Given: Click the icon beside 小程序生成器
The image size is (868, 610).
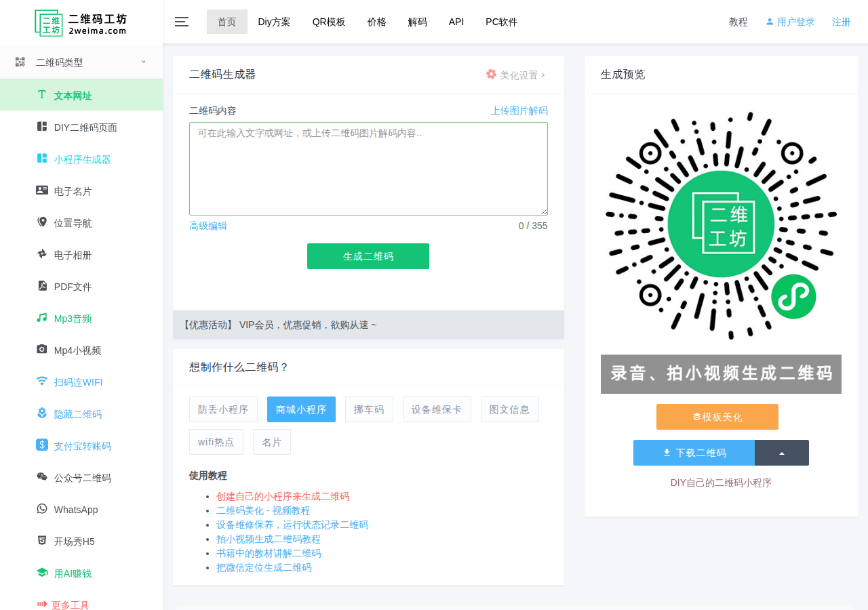Looking at the screenshot, I should point(42,159).
